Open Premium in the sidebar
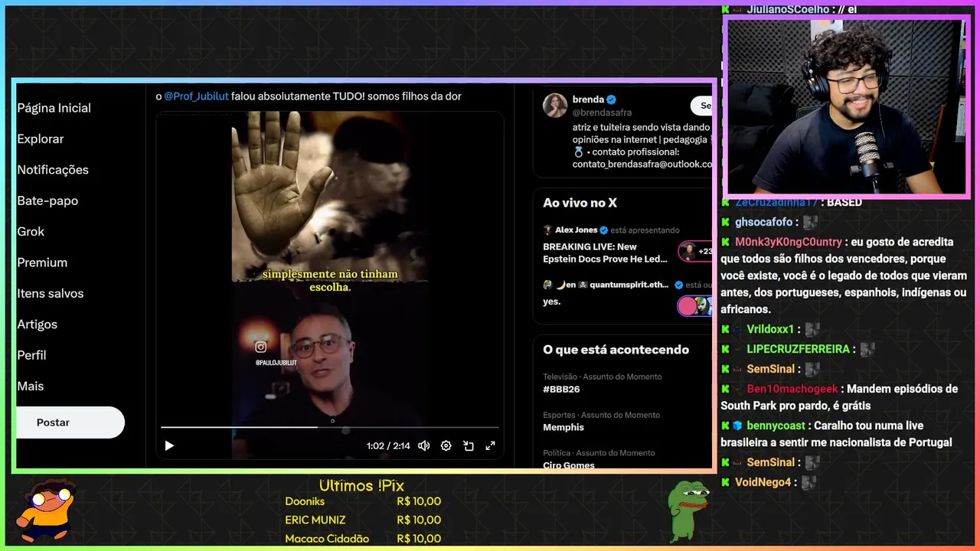980x551 pixels. click(x=42, y=262)
